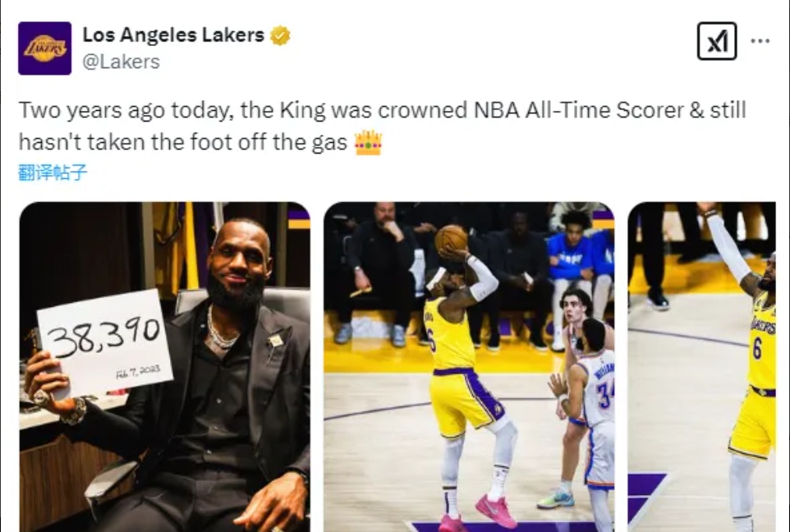Click the 翻译帖子 translate post link
This screenshot has height=532, width=790.
pyautogui.click(x=53, y=172)
